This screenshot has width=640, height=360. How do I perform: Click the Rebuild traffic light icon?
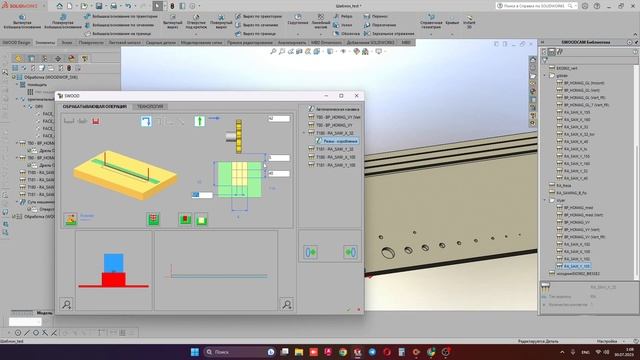pyautogui.click(x=172, y=6)
